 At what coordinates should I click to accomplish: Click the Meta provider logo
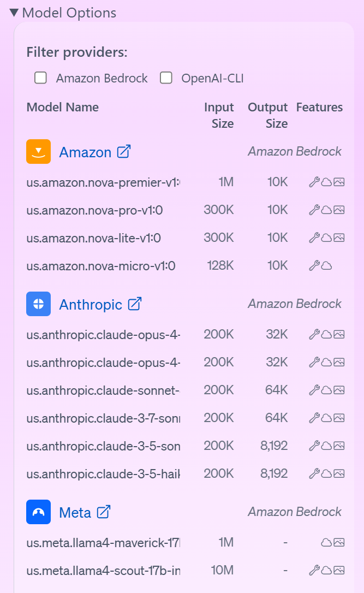coord(38,512)
